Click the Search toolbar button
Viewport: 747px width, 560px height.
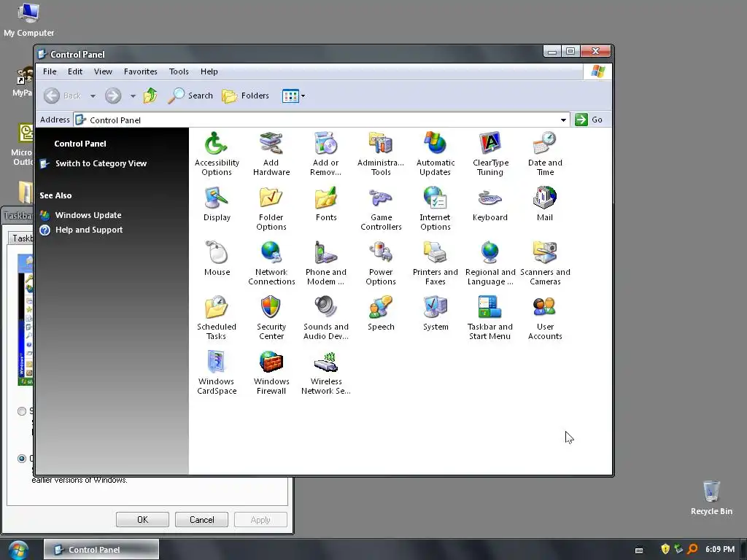pos(190,96)
